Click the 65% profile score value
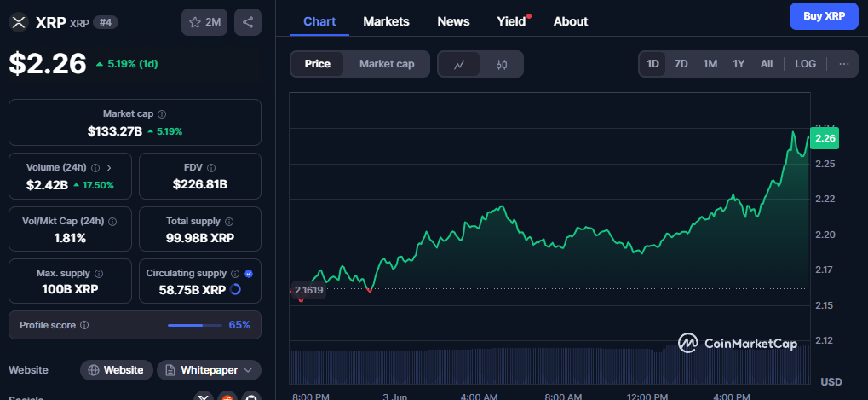Image resolution: width=868 pixels, height=400 pixels. coord(239,325)
